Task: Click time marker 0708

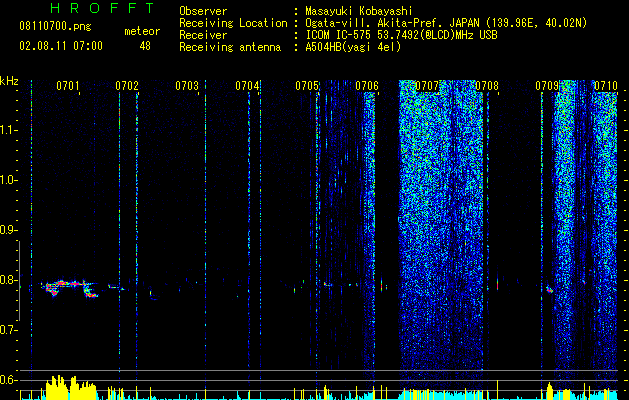Action: pos(487,85)
